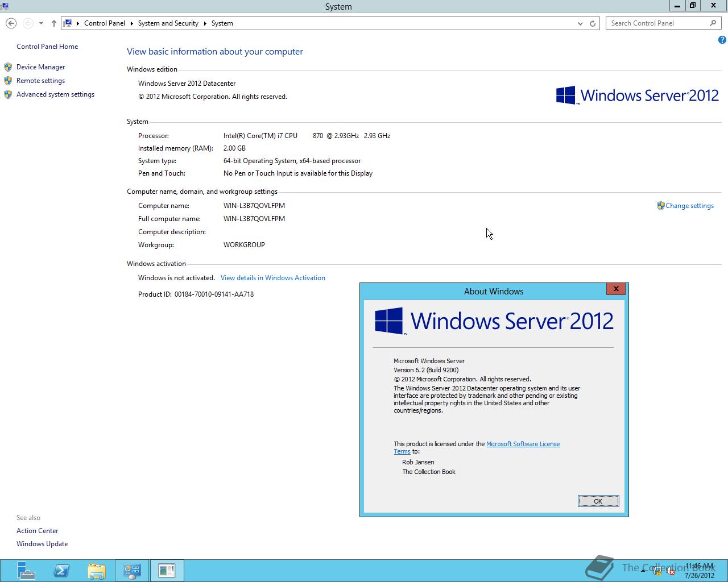Click Change settings link
The image size is (728, 582).
coord(689,206)
